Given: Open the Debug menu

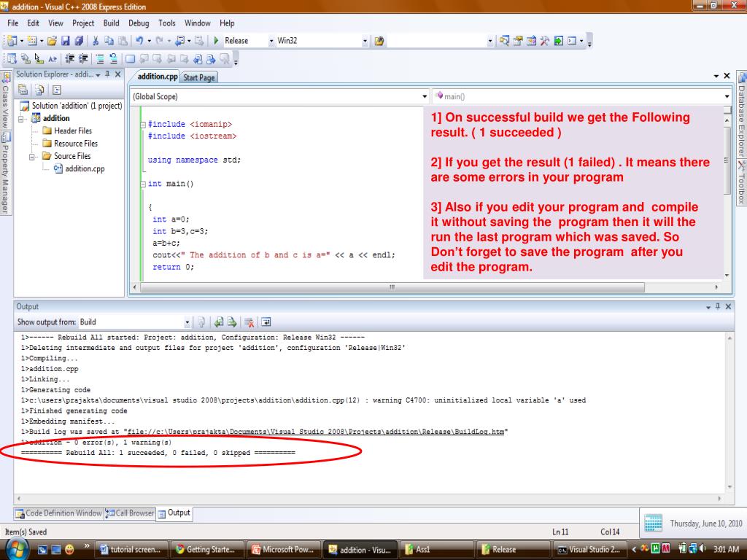Looking at the screenshot, I should coord(139,23).
